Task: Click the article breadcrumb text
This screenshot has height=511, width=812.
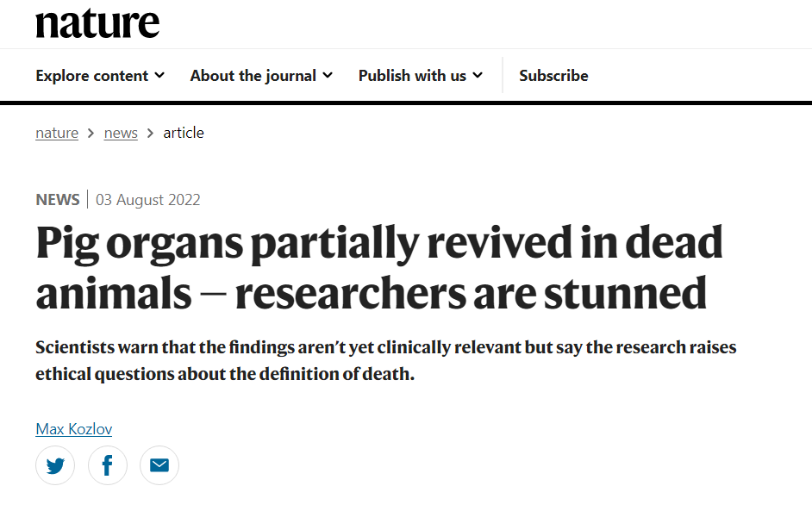Action: [x=184, y=133]
